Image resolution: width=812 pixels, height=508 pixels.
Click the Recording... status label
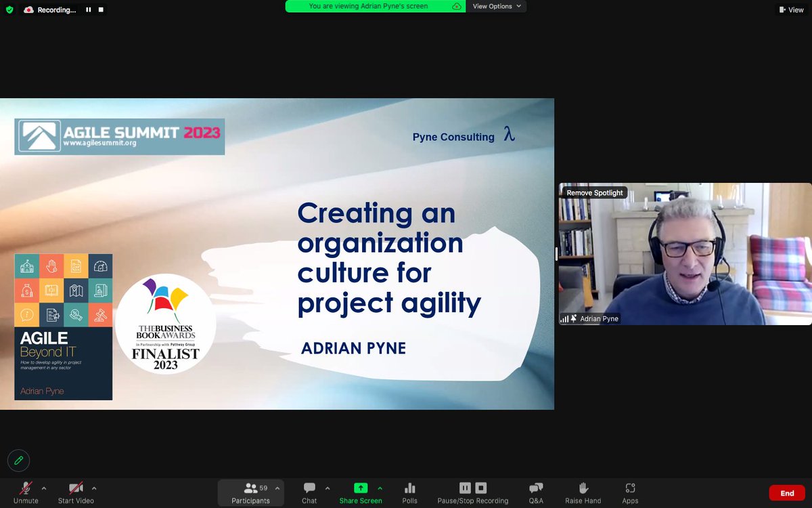(57, 10)
